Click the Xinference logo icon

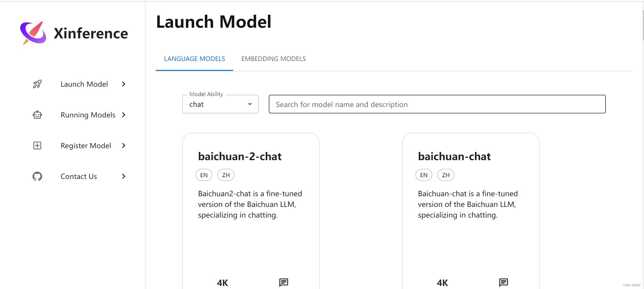coord(33,33)
